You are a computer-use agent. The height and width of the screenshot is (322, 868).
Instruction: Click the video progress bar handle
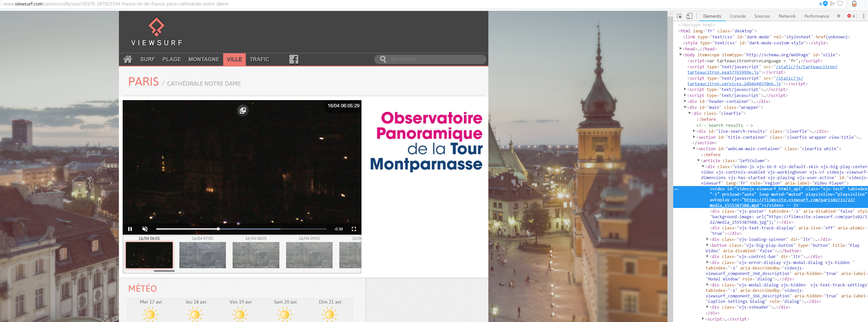(218, 229)
